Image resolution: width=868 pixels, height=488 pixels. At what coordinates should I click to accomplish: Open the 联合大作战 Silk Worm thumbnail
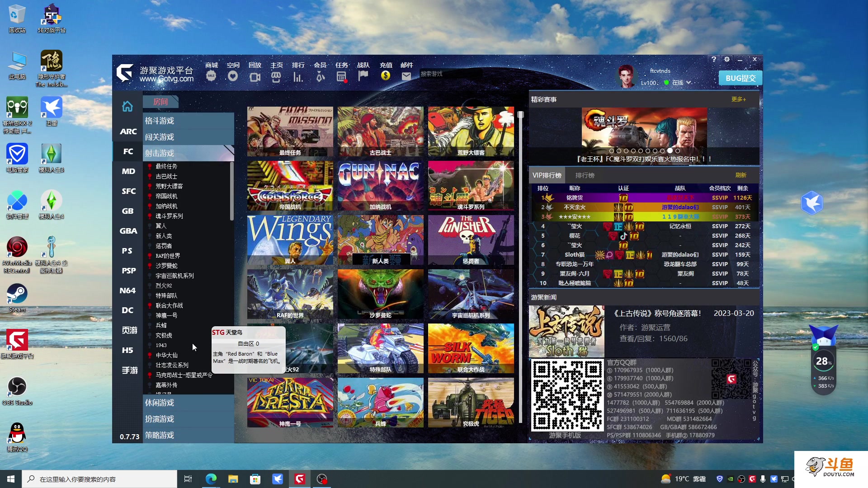(471, 348)
